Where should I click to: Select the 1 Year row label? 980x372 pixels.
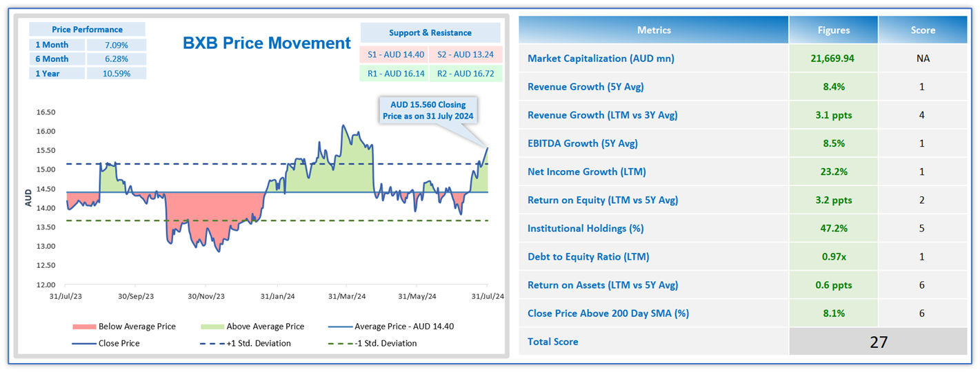coord(57,74)
